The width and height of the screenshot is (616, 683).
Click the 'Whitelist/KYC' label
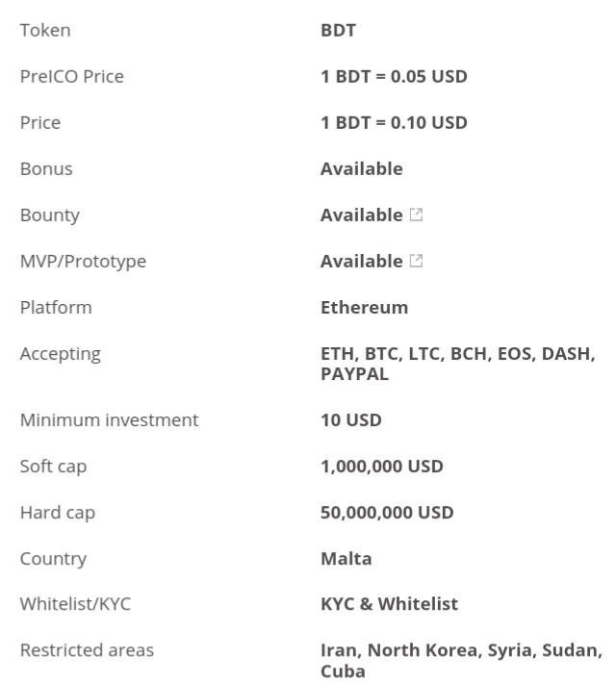coord(75,604)
